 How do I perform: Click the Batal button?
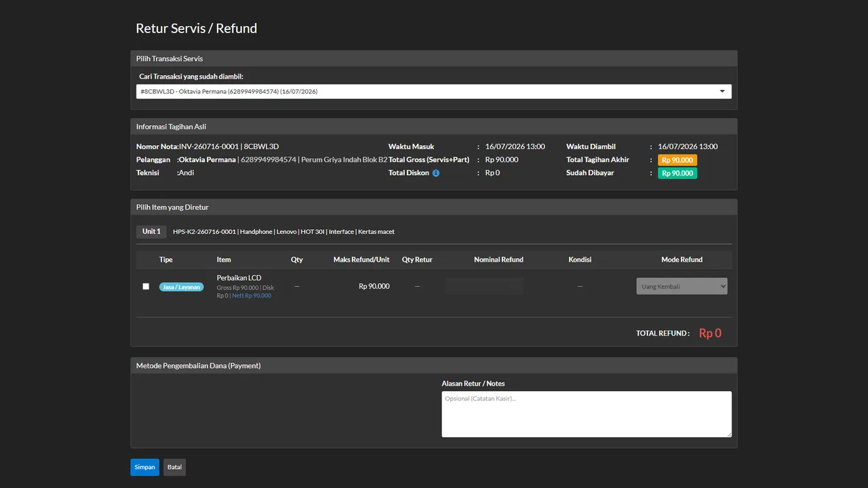[x=174, y=467]
